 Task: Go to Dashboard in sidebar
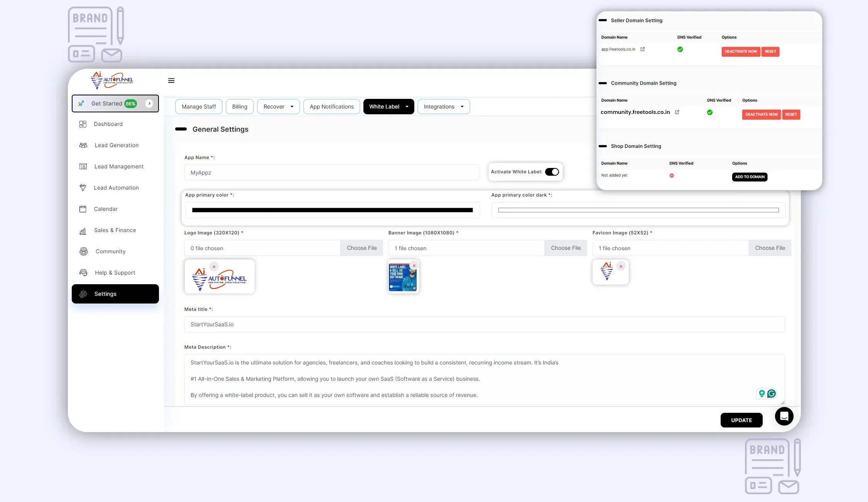click(115, 124)
